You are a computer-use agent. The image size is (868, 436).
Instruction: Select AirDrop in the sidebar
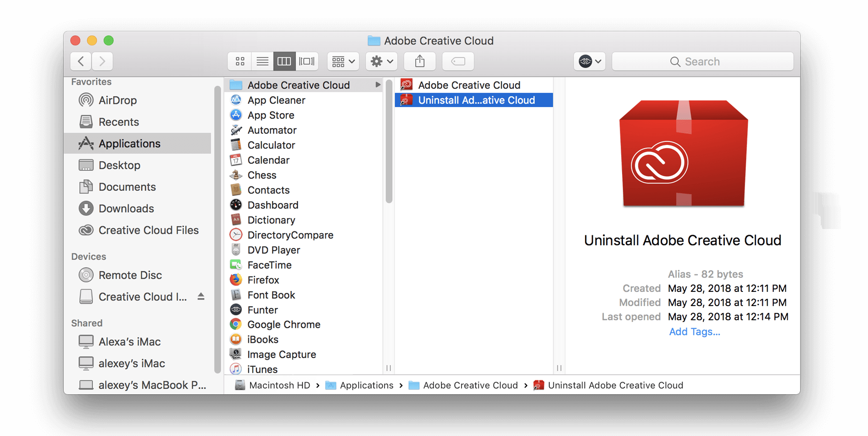[138, 100]
